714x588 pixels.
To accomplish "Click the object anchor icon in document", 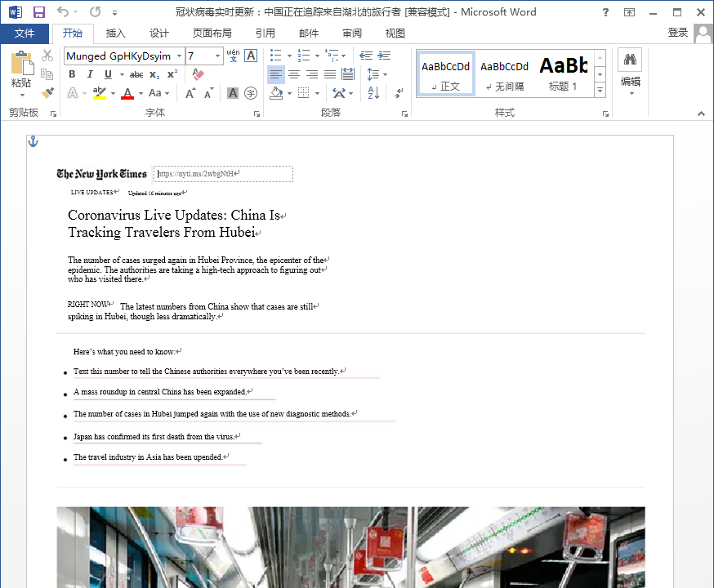I will (33, 141).
